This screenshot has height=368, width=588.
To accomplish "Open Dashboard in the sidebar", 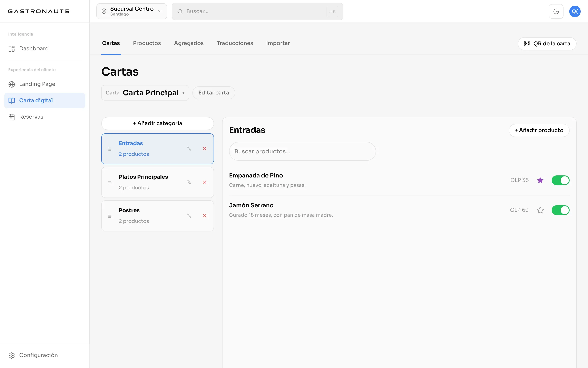I will tap(45, 49).
